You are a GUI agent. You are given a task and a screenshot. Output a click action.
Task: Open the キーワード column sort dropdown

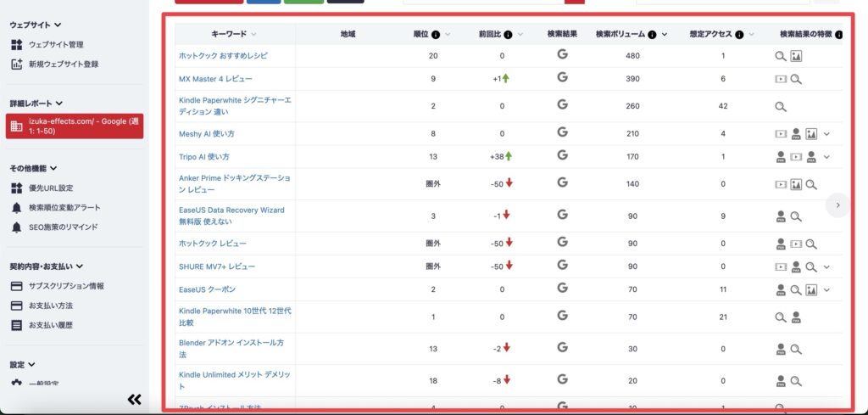(255, 35)
